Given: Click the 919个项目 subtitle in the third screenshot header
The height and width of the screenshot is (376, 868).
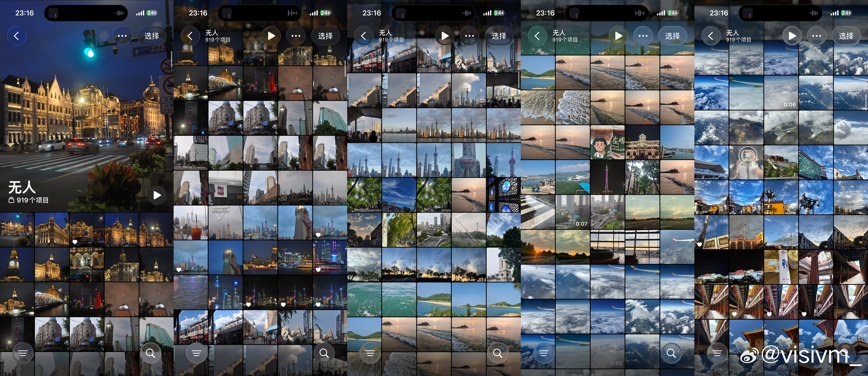Looking at the screenshot, I should tap(391, 40).
